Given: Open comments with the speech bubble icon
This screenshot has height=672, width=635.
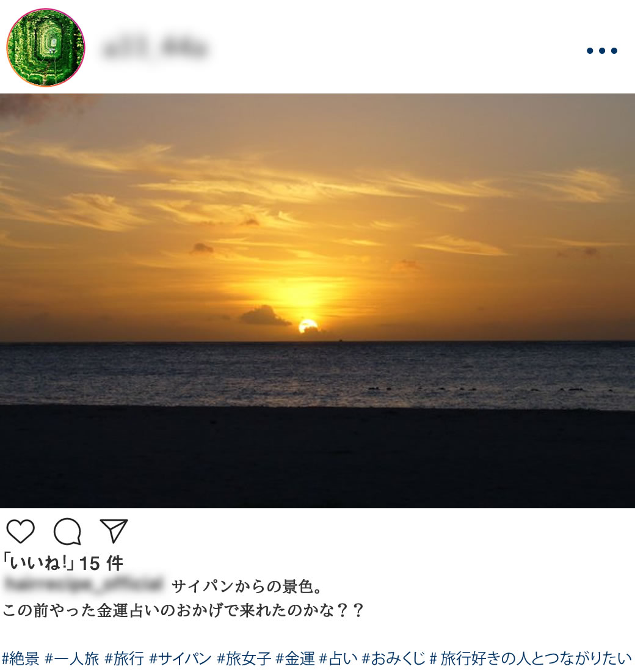Looking at the screenshot, I should tap(67, 531).
